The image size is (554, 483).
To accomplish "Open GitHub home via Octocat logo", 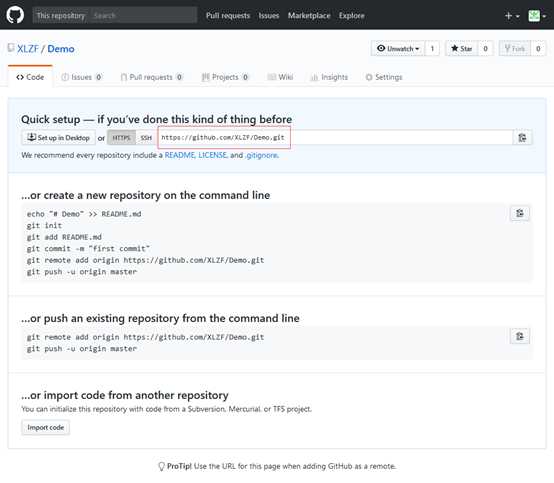I will click(x=15, y=15).
